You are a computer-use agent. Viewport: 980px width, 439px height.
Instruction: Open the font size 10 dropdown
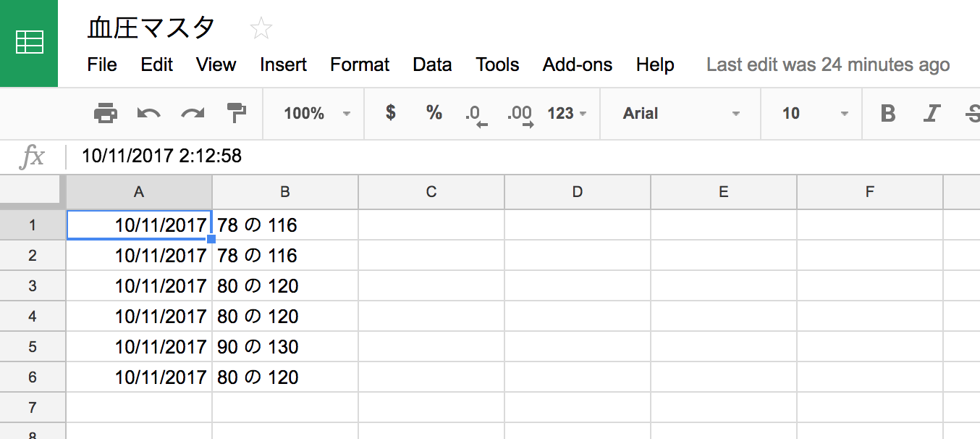[x=814, y=113]
